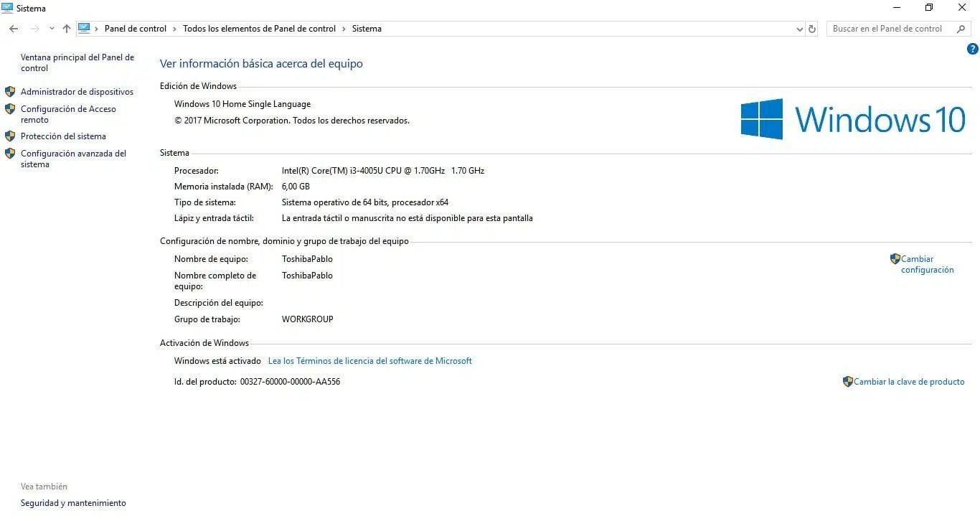980x521 pixels.
Task: Open 'Lea los Términos de licencia' link
Action: click(x=370, y=361)
